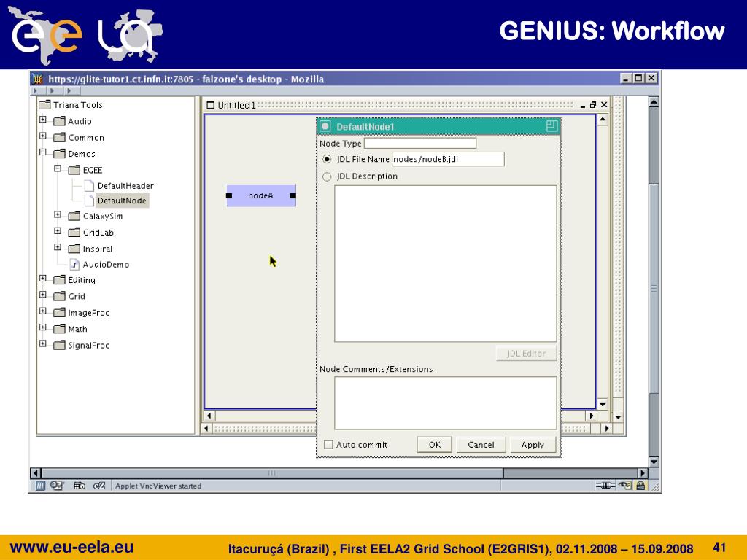Viewport: 747px width, 560px height.
Task: Click the GridLab folder icon
Action: [x=74, y=233]
